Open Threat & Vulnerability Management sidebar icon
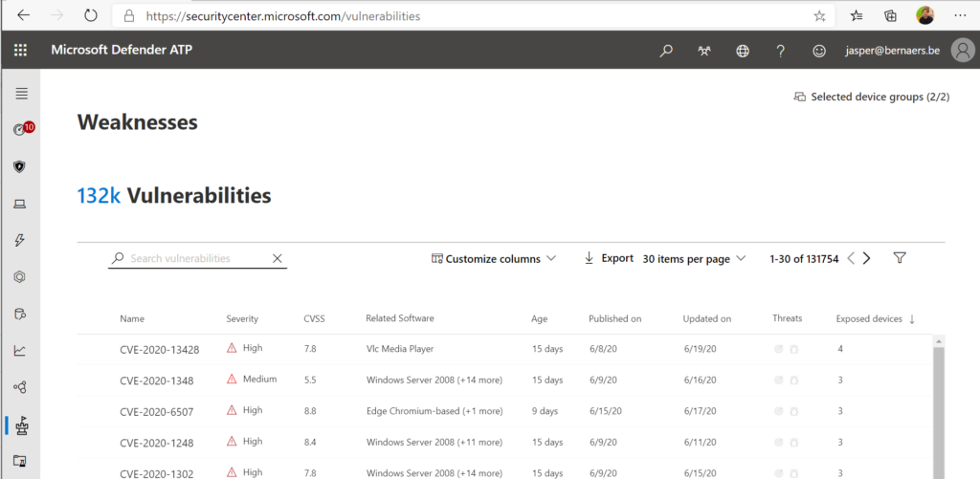This screenshot has width=980, height=479. pyautogui.click(x=22, y=425)
